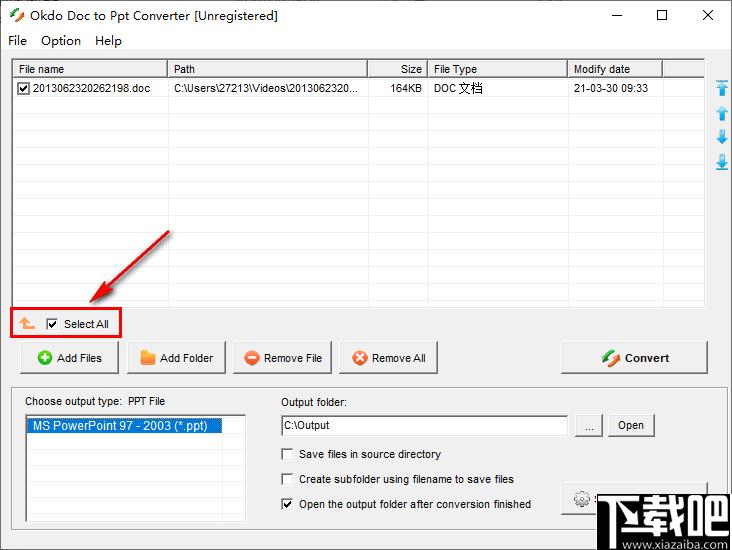Select the 164KB size cell
The height and width of the screenshot is (550, 732).
406,88
